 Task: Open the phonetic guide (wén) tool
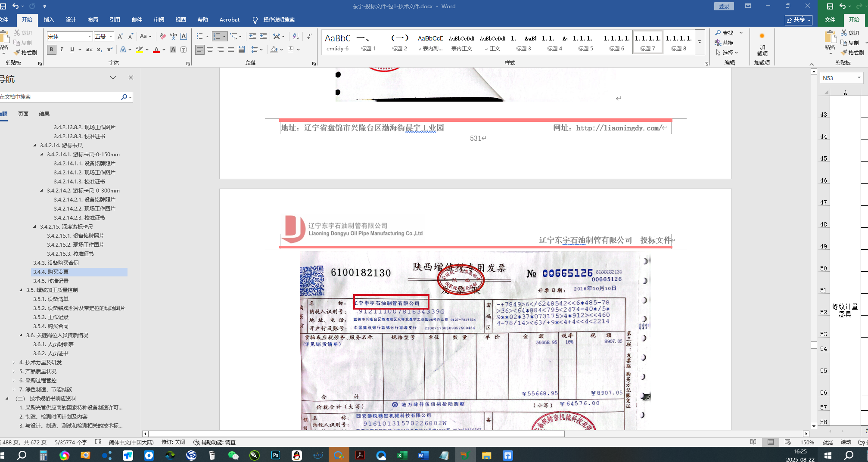tap(173, 36)
